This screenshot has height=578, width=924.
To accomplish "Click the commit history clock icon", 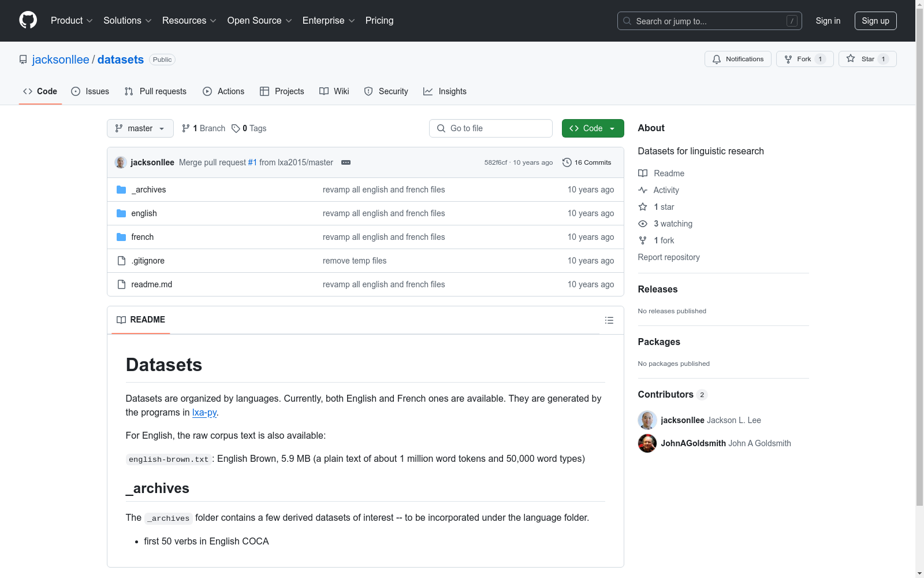I will coord(567,162).
